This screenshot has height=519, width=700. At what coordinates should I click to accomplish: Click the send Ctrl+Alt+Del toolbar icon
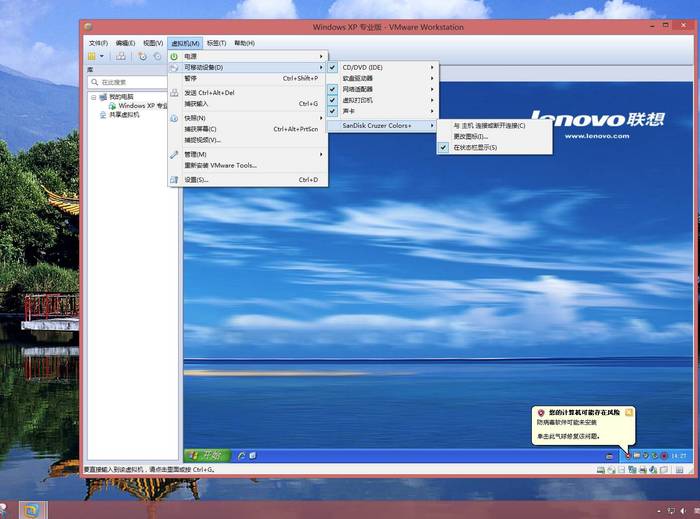point(121,56)
